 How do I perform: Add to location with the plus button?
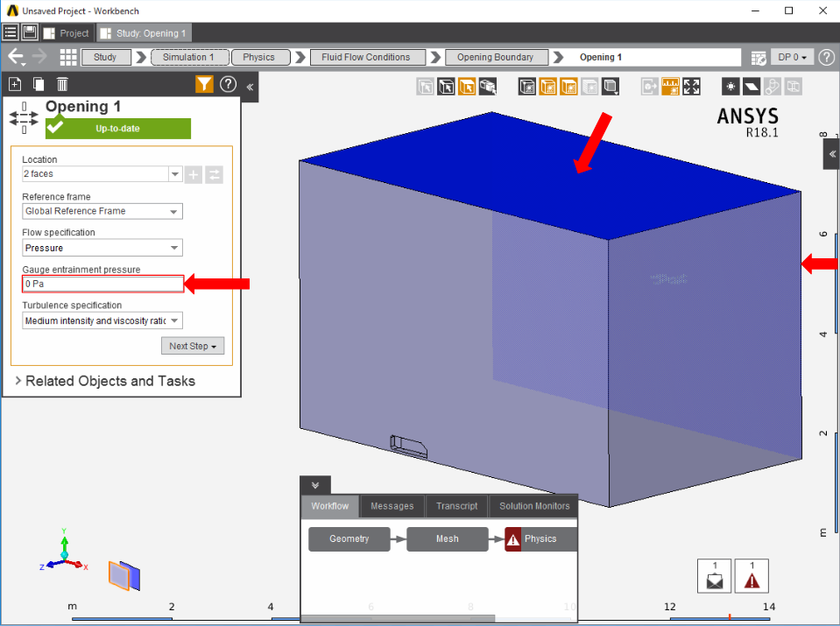pyautogui.click(x=194, y=174)
